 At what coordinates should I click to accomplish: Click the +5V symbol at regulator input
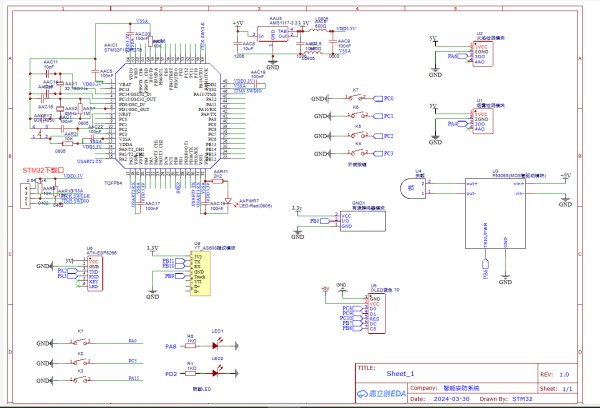(238, 24)
